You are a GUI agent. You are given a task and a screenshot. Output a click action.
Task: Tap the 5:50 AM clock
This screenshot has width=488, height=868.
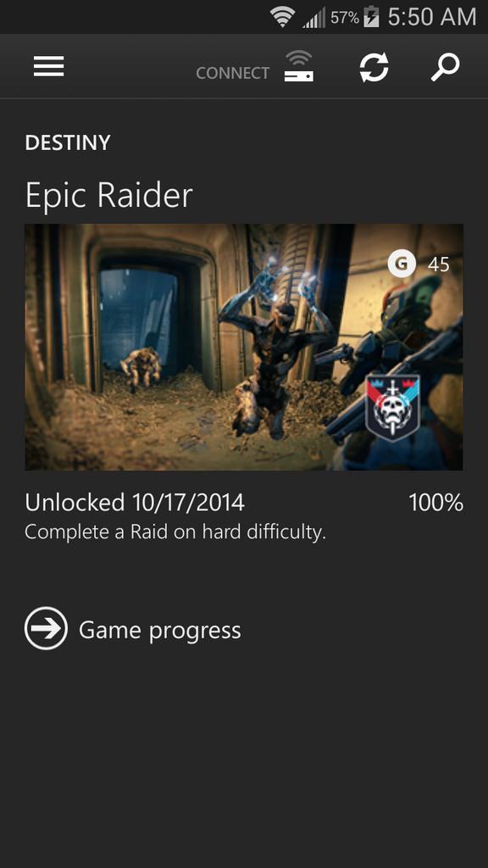(x=432, y=17)
